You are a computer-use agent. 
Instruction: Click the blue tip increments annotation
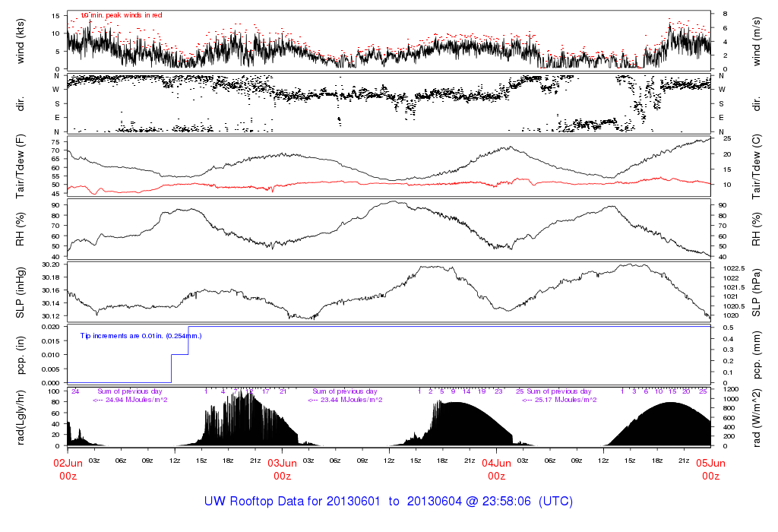click(141, 335)
